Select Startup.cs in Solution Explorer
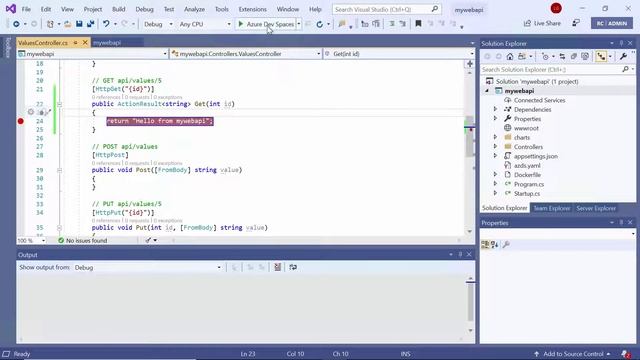 (x=527, y=193)
